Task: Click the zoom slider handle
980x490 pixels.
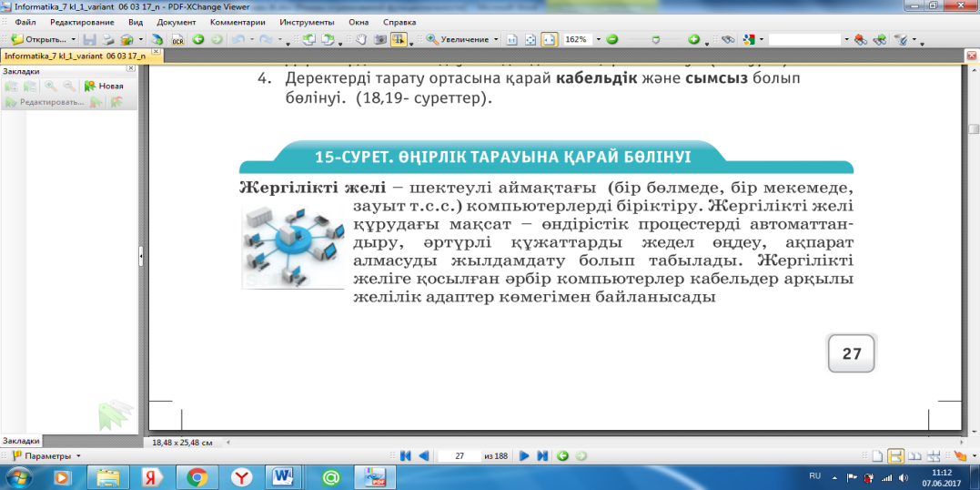Action: coord(655,39)
